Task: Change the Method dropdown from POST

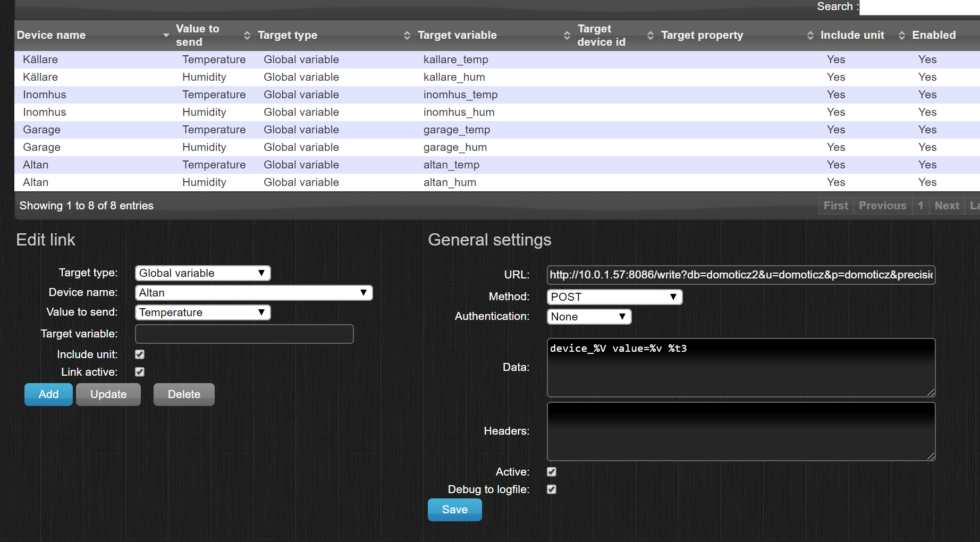Action: click(614, 297)
